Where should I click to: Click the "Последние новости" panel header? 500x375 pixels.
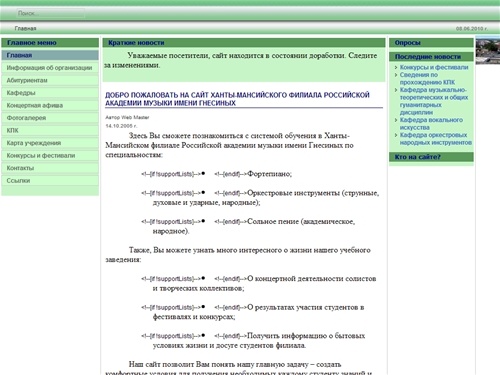(x=431, y=57)
